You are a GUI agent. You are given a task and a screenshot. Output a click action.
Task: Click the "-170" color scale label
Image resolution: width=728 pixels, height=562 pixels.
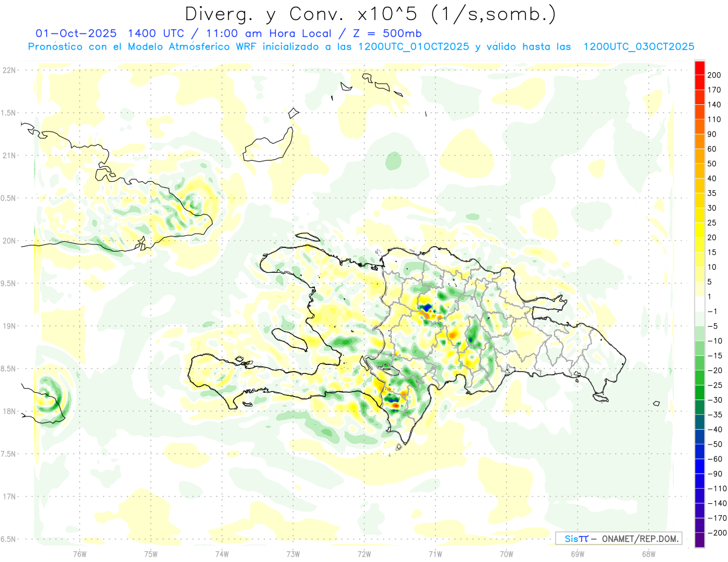(x=716, y=518)
